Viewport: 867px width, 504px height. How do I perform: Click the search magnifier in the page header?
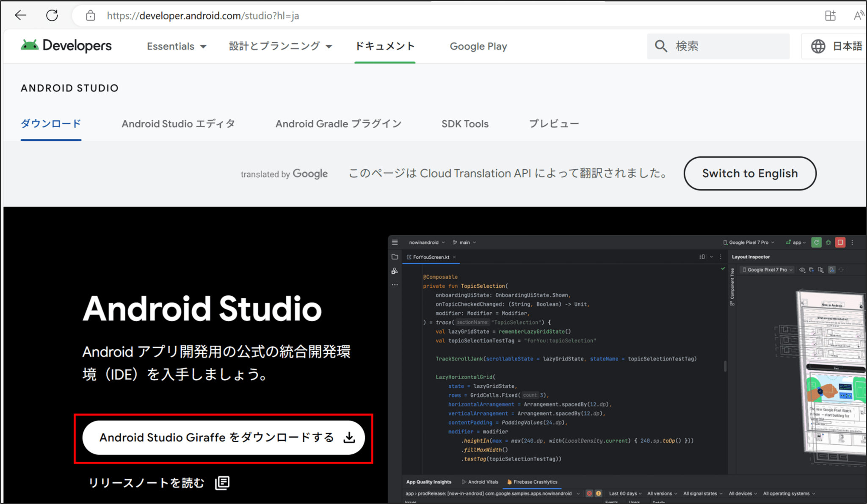661,46
